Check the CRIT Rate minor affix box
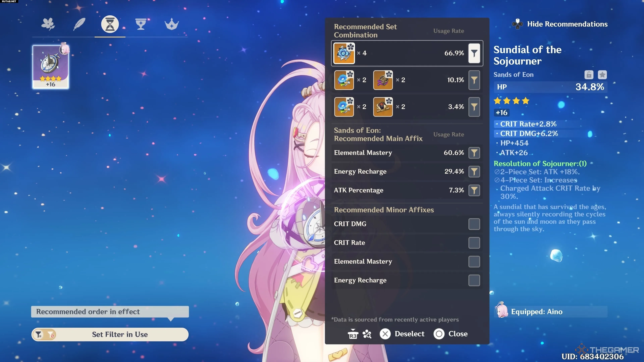The height and width of the screenshot is (362, 644). point(474,243)
